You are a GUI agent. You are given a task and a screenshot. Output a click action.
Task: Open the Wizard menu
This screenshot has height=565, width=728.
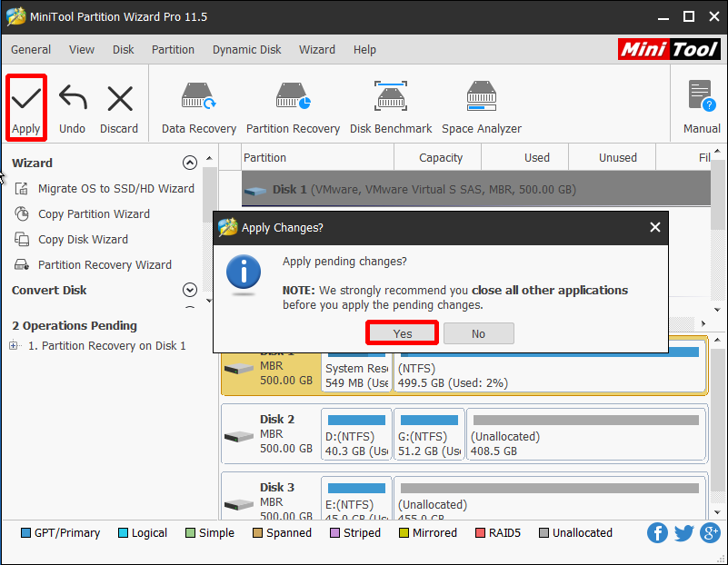pos(316,50)
